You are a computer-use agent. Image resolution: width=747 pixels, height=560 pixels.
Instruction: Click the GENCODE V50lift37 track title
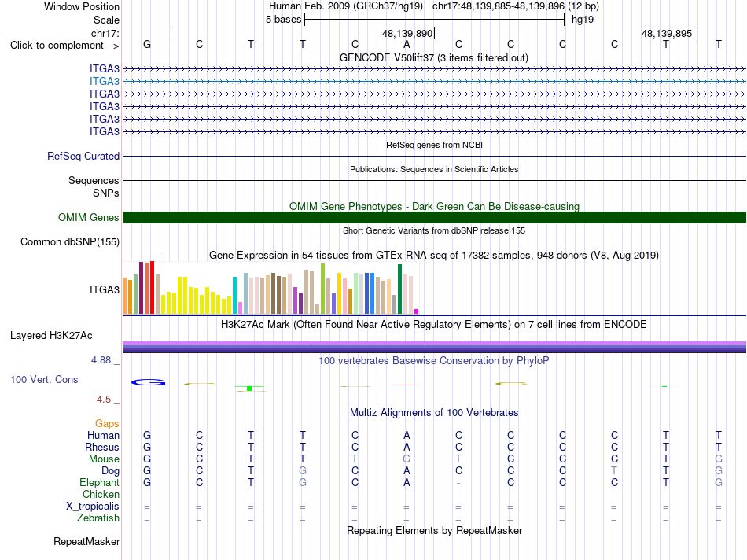(434, 57)
